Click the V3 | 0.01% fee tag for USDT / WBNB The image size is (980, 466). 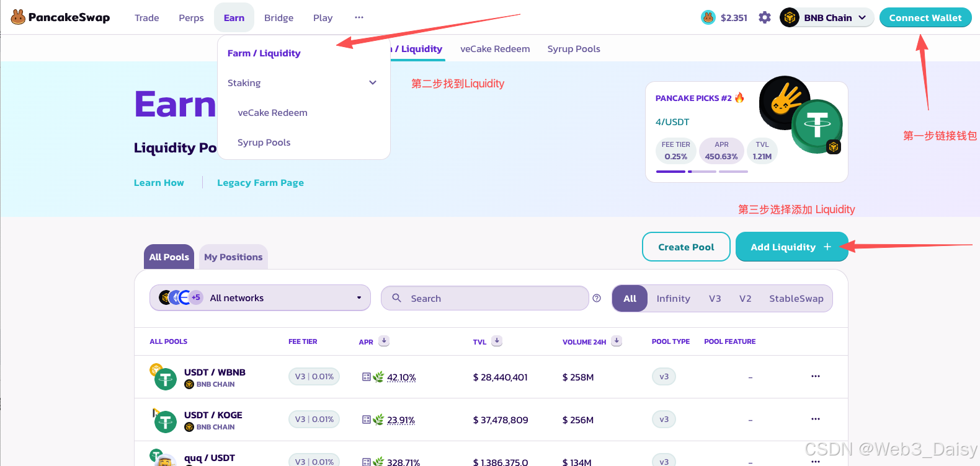(x=314, y=376)
